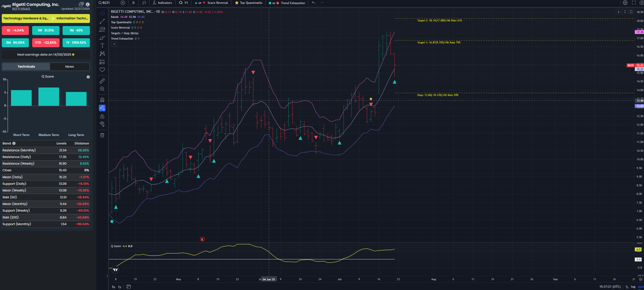
Task: Open the patterns tool icon
Action: pos(102,54)
